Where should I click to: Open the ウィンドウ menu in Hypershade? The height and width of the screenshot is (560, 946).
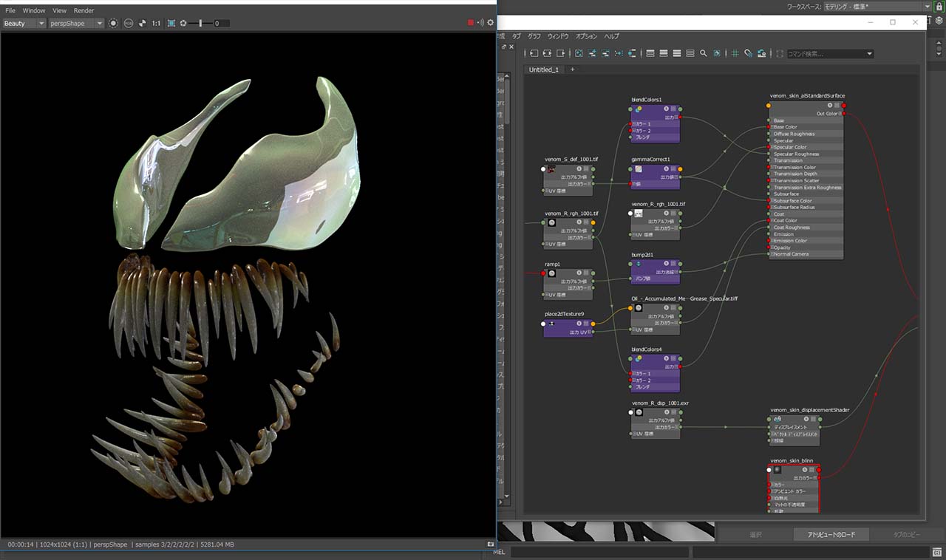(x=558, y=36)
